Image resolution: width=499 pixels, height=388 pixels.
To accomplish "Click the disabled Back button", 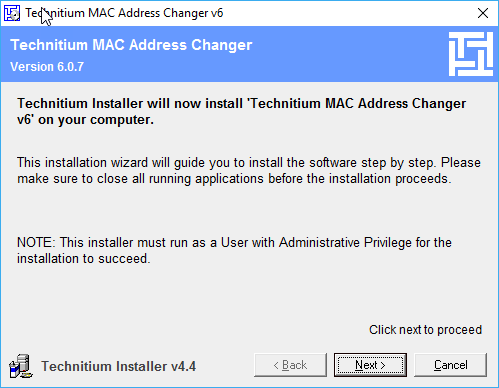I will click(290, 365).
